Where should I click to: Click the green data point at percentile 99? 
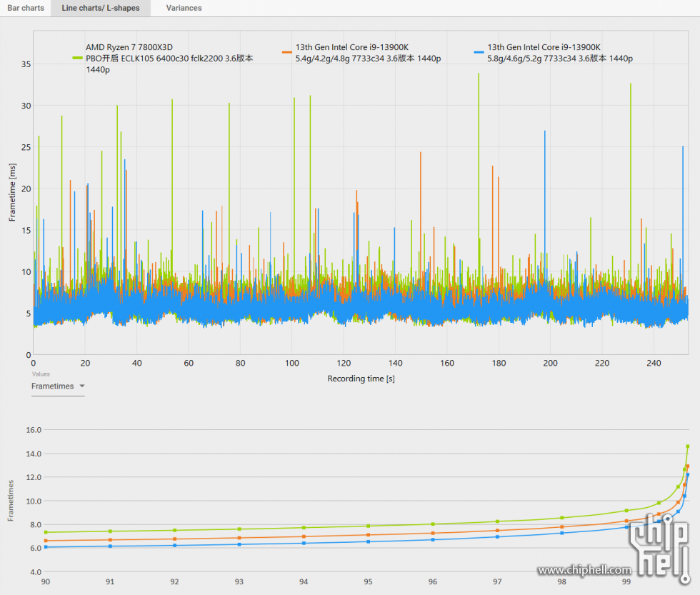(626, 511)
